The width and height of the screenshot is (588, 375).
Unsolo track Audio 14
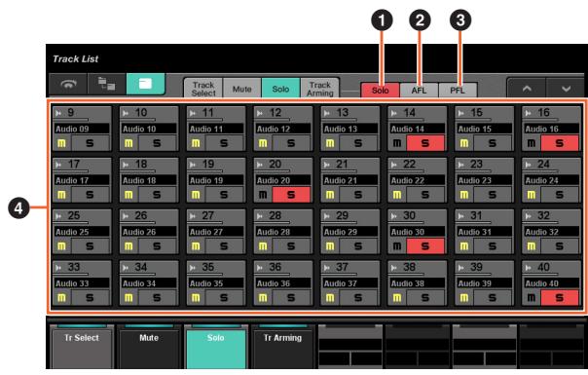(x=425, y=143)
